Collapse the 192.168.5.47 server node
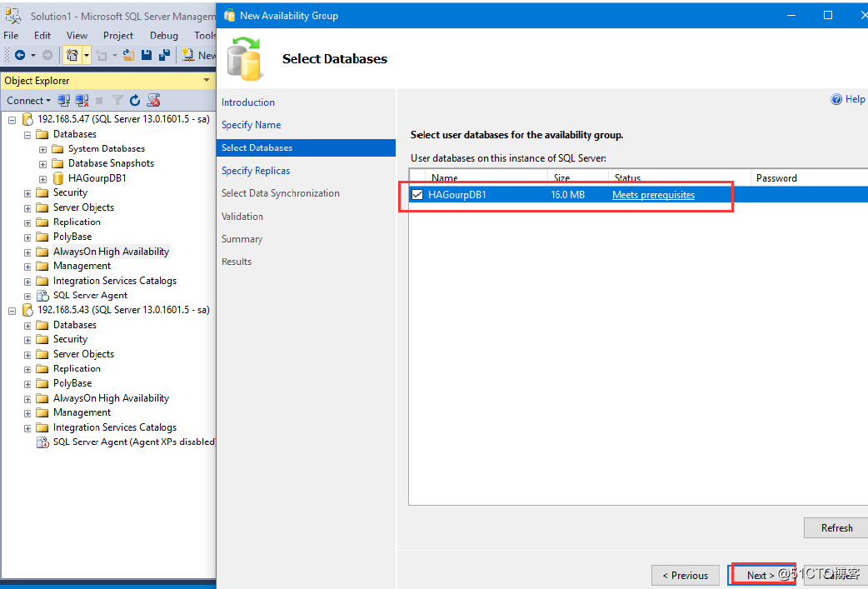Viewport: 868px width, 589px height. click(12, 120)
